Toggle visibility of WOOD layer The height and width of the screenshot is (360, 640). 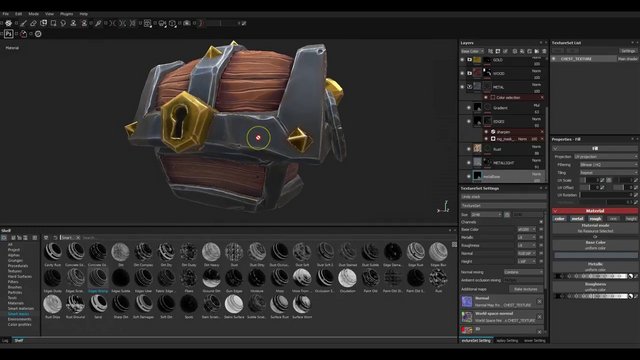pos(462,73)
